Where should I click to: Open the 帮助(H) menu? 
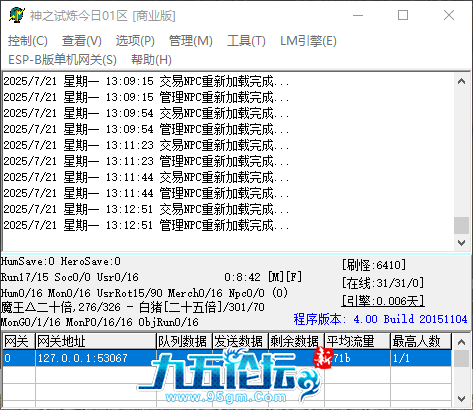tap(151, 60)
